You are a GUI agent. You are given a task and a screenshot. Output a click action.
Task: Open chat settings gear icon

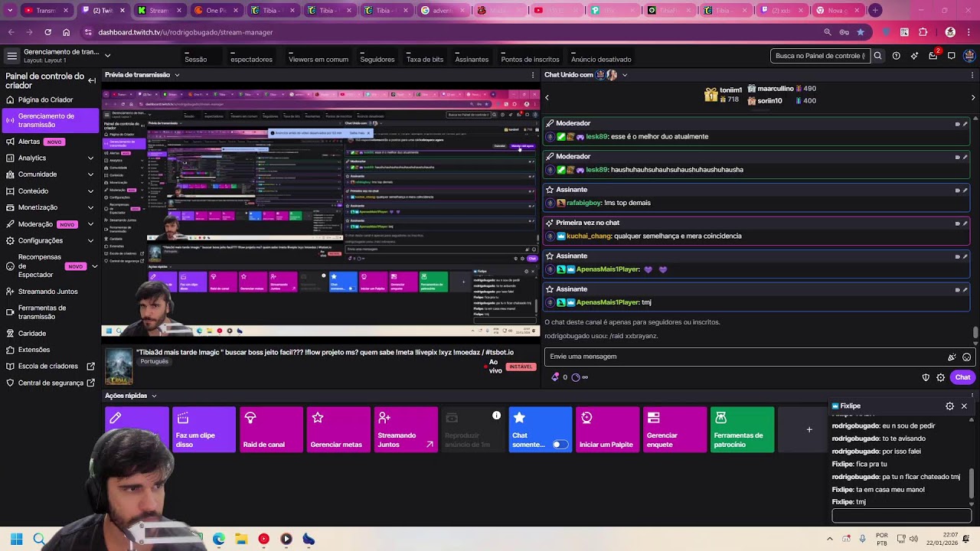(x=940, y=377)
